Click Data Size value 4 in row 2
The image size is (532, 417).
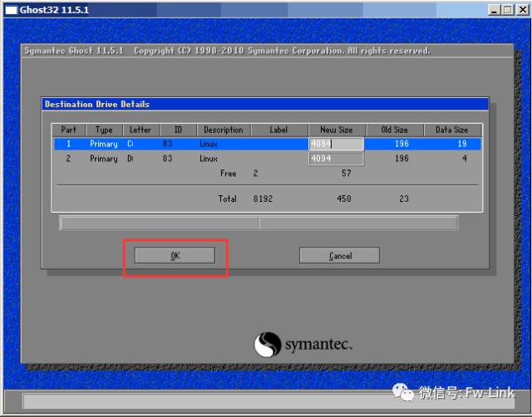[465, 159]
